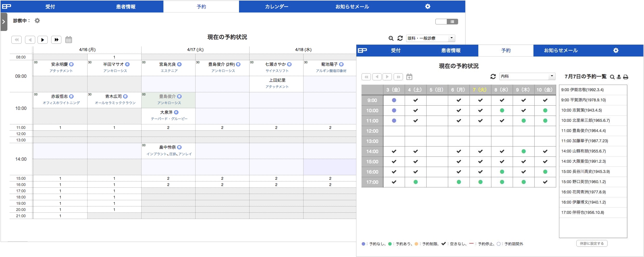
Task: Jump forward with the double-right arrow in the left window
Action: click(56, 40)
